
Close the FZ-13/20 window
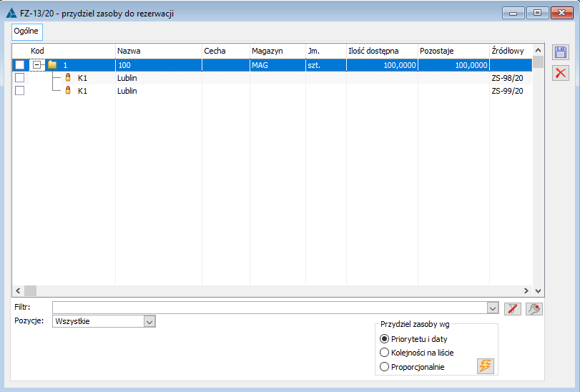(562, 13)
